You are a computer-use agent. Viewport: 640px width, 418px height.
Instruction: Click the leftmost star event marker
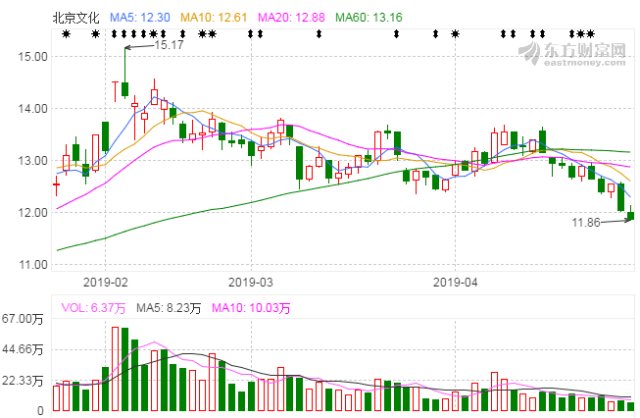coord(66,34)
